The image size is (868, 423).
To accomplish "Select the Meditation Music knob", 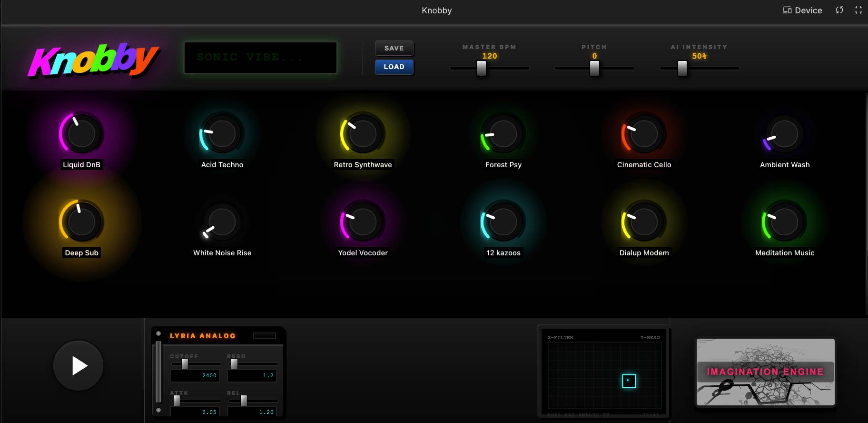I will coord(785,222).
